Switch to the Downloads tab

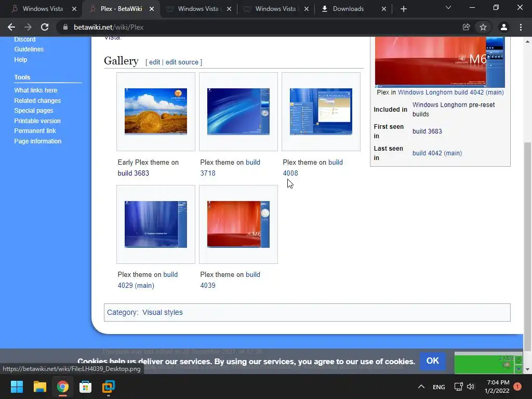(x=348, y=9)
